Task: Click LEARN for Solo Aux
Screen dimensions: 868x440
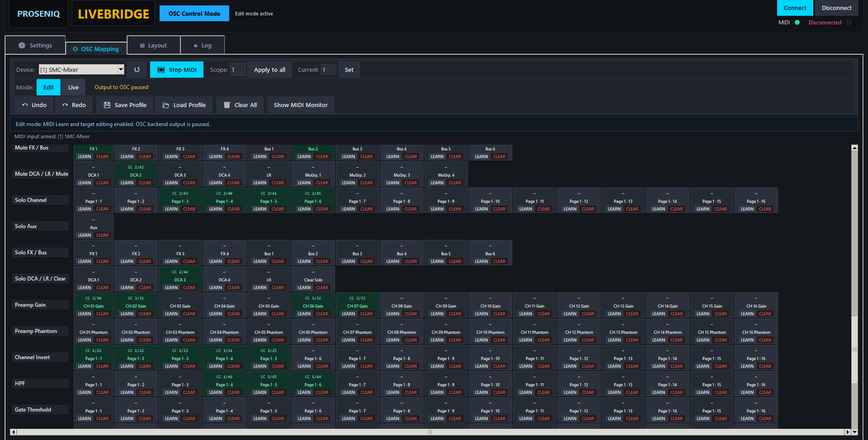Action: pyautogui.click(x=85, y=235)
